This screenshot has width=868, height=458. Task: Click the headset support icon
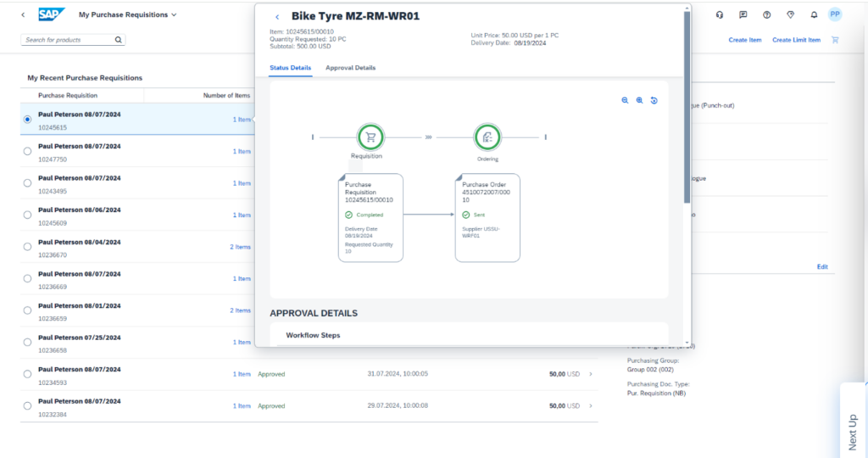coord(720,14)
